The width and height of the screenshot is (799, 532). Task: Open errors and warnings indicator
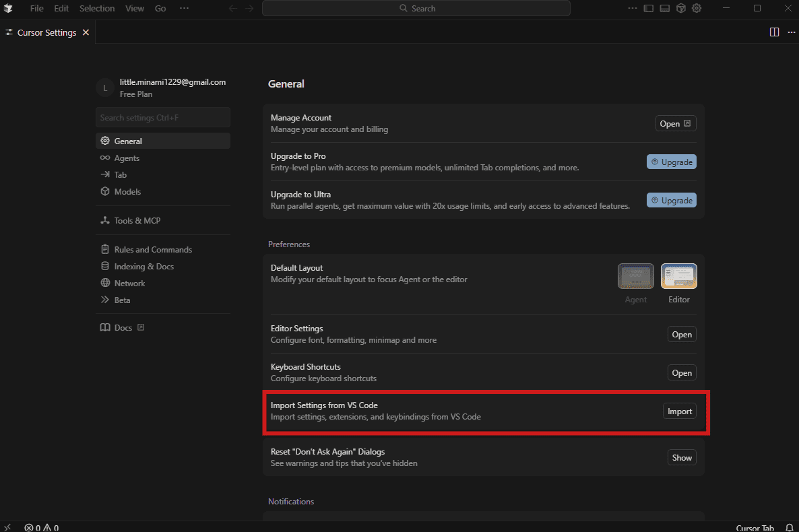(x=42, y=528)
